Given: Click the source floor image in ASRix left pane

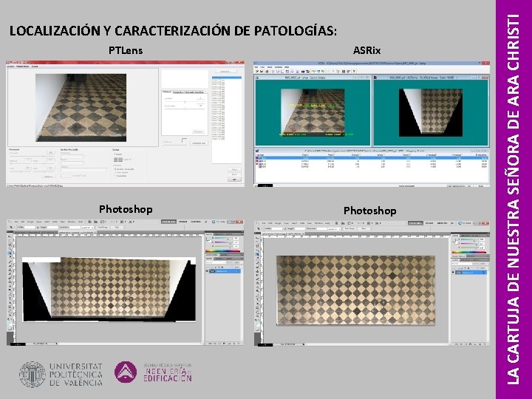Looking at the screenshot, I should (x=313, y=112).
